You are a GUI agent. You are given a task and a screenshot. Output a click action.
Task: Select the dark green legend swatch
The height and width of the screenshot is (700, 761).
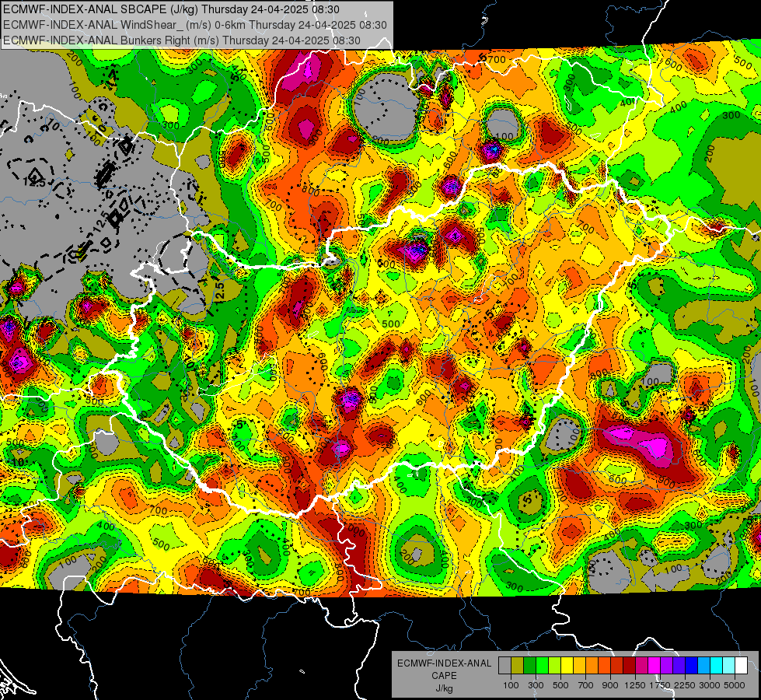[529, 666]
